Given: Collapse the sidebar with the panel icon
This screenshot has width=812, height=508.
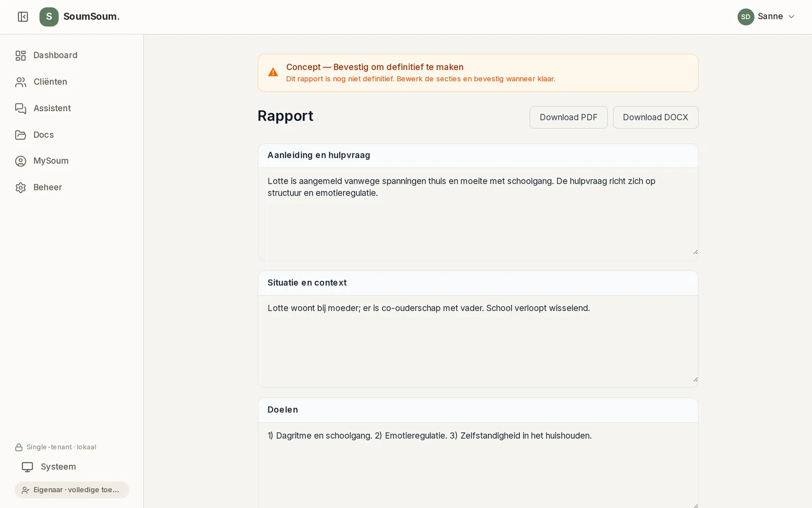Looking at the screenshot, I should (x=23, y=17).
